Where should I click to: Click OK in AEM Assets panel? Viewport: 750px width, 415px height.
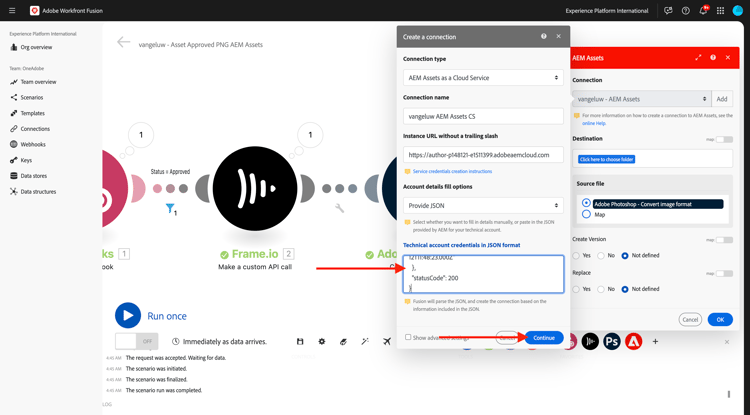720,319
